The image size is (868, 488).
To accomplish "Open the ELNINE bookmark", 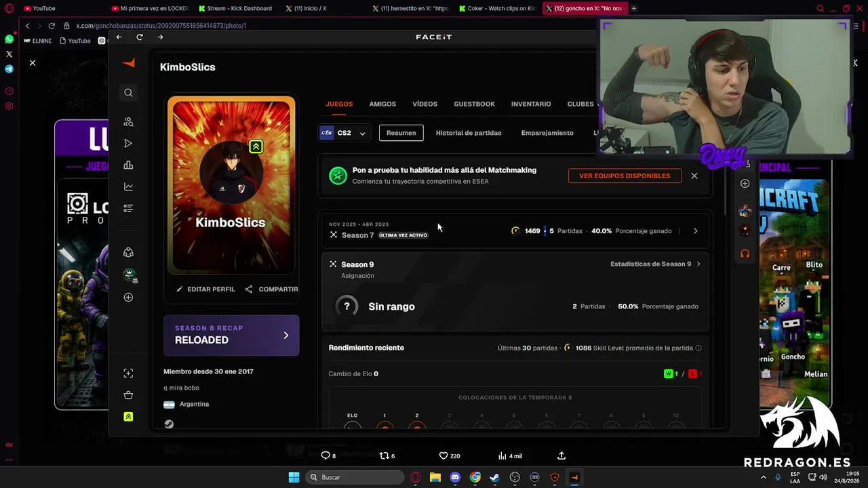I will coord(38,41).
